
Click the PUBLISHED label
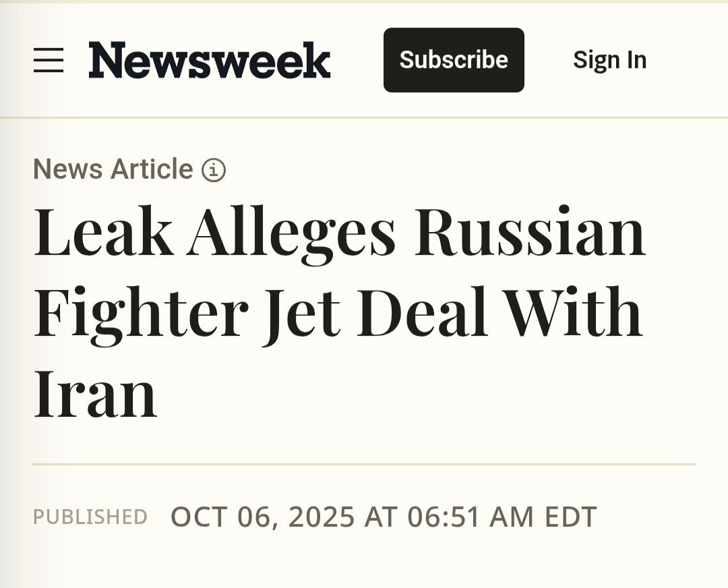90,517
